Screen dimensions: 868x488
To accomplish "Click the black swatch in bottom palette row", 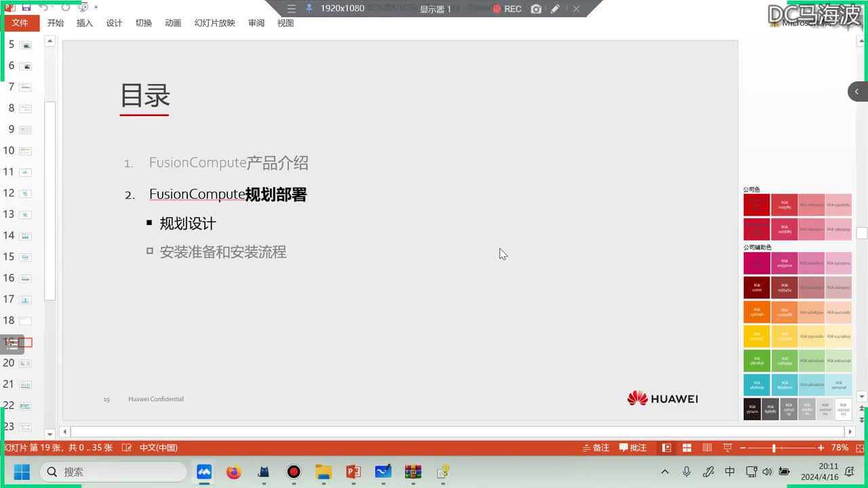I will 752,409.
